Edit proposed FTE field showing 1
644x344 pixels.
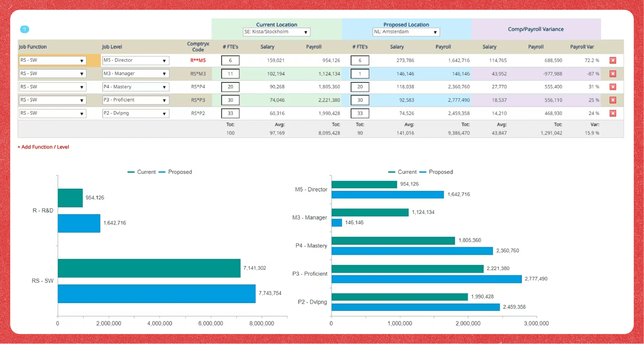pos(360,74)
